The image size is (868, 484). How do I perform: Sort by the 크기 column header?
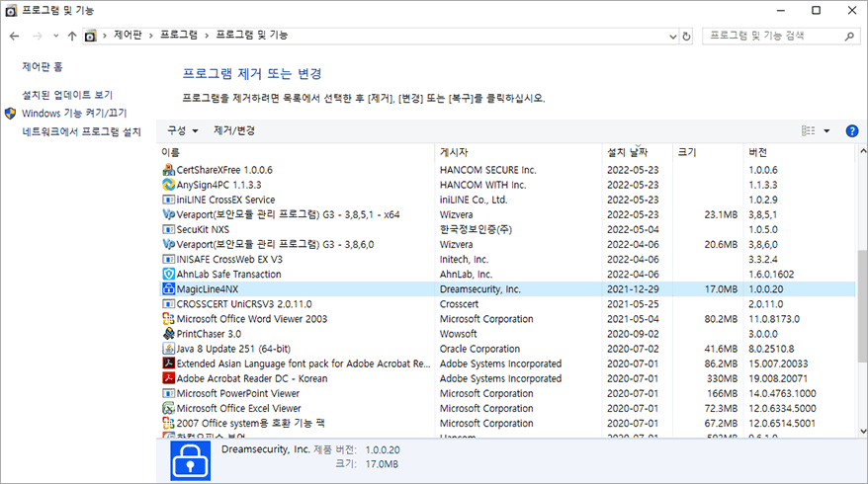point(708,152)
